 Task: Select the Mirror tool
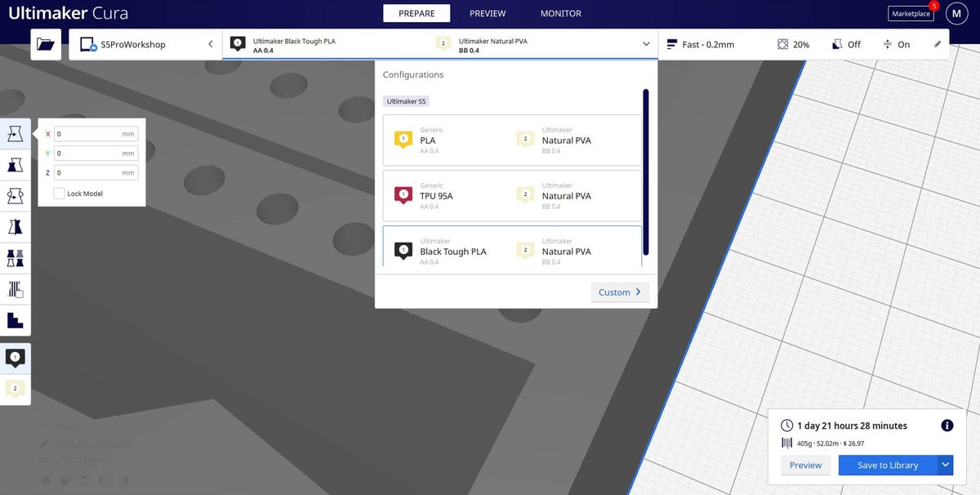[15, 227]
